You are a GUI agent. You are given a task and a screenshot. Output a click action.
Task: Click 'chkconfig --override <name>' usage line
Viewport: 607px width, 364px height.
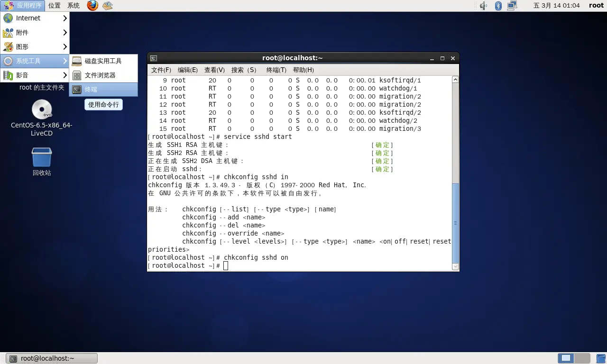[x=233, y=234]
